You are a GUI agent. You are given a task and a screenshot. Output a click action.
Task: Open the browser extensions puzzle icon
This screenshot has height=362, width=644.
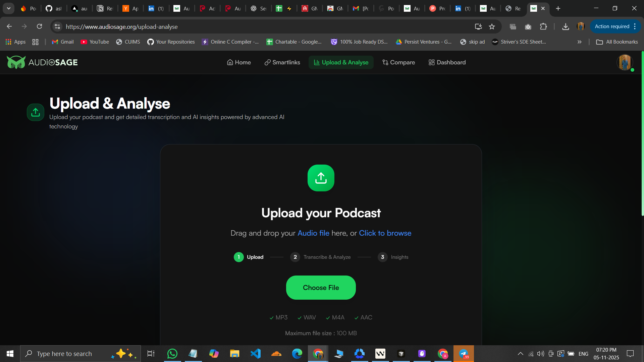pyautogui.click(x=543, y=26)
